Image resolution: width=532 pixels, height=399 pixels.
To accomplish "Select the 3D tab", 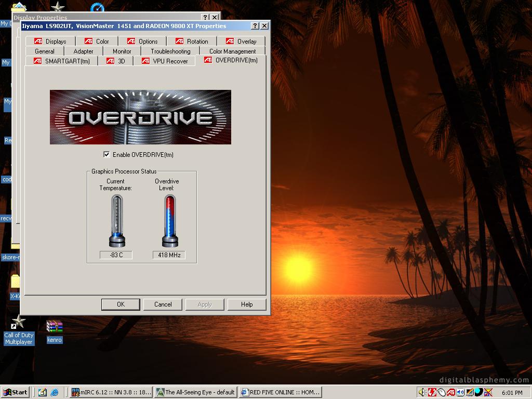I will [x=116, y=61].
